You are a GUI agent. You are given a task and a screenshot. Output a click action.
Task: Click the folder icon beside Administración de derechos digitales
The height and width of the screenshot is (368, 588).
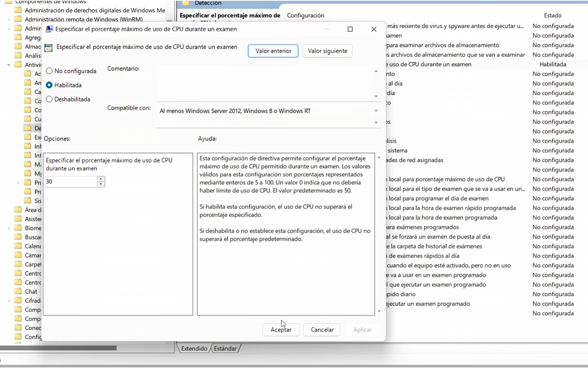tap(18, 10)
